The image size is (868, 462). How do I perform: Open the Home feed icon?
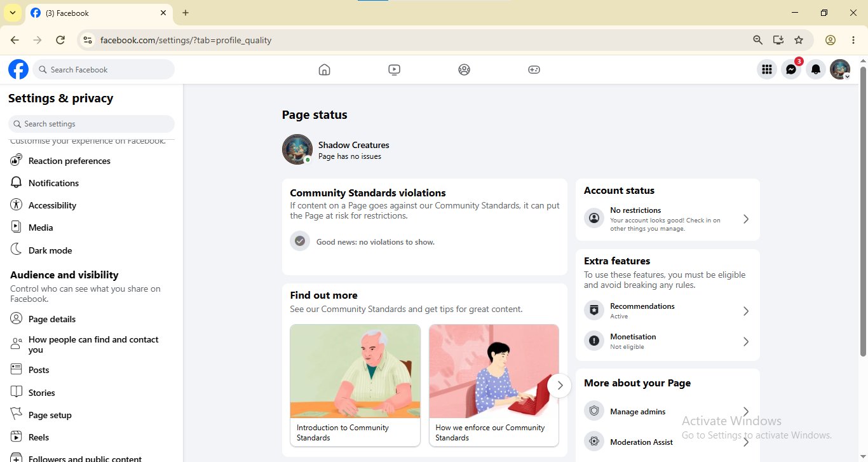click(x=324, y=69)
